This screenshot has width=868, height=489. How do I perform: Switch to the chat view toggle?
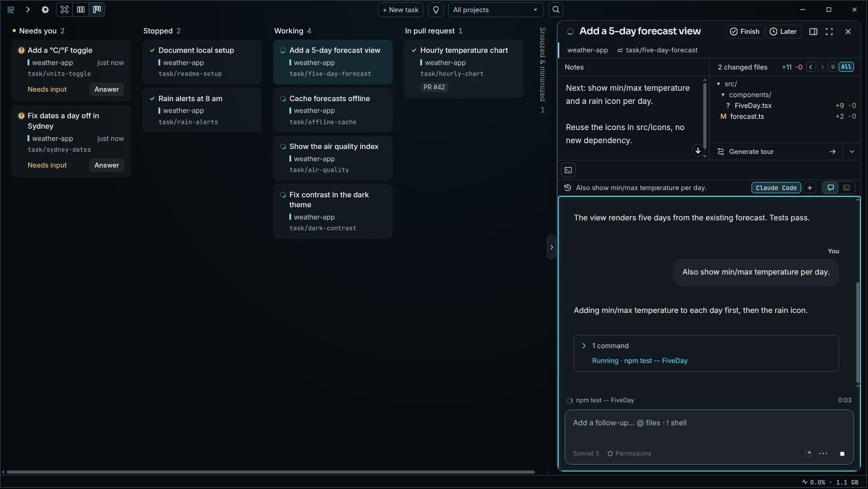831,188
